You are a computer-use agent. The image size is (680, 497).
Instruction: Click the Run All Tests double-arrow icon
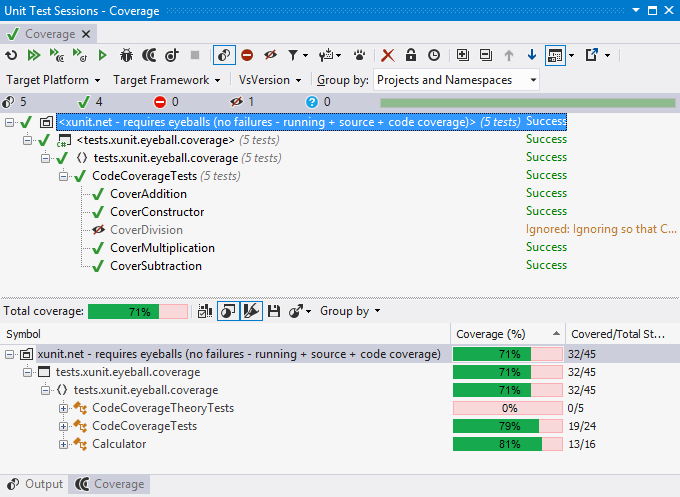[35, 56]
